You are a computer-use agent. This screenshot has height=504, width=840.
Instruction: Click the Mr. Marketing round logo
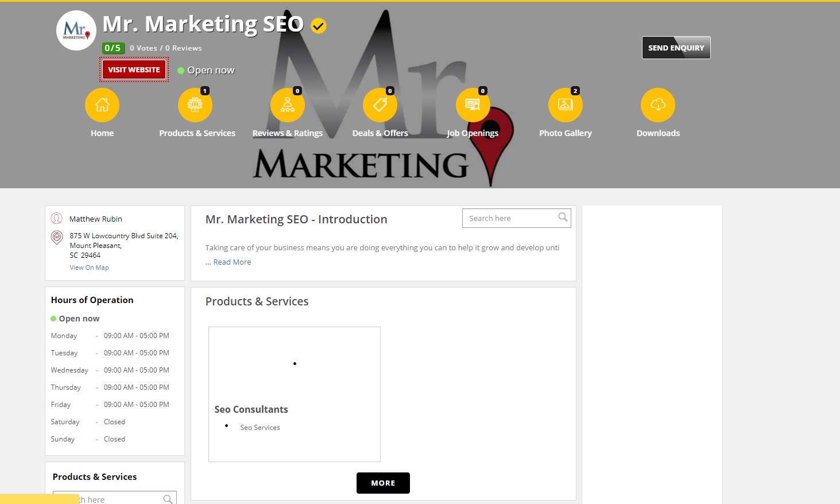[x=76, y=30]
